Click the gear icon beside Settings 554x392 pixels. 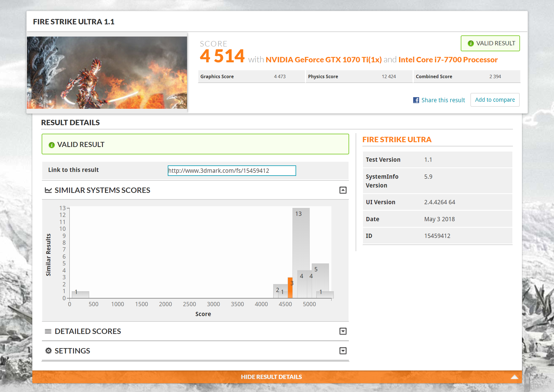(48, 351)
